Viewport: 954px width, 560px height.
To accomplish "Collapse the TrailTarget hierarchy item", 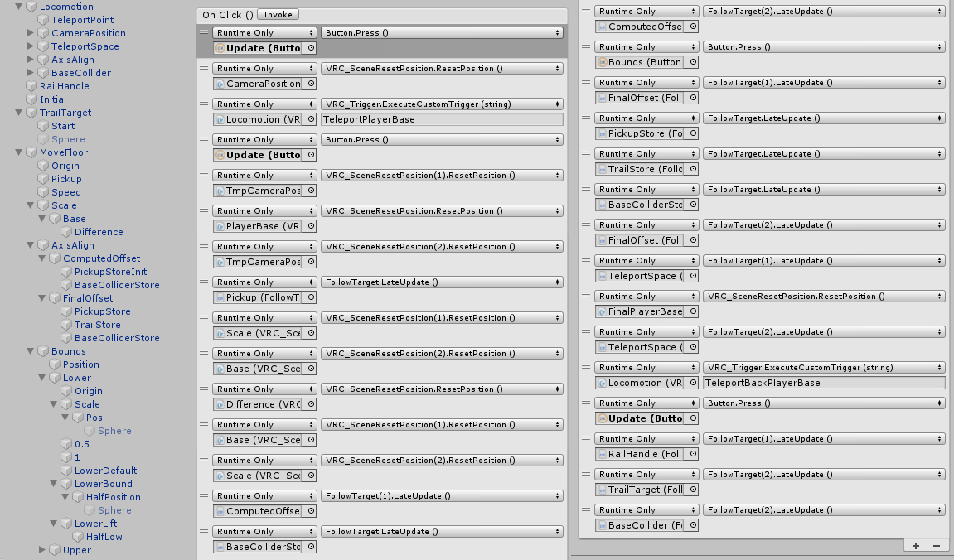I will [19, 113].
